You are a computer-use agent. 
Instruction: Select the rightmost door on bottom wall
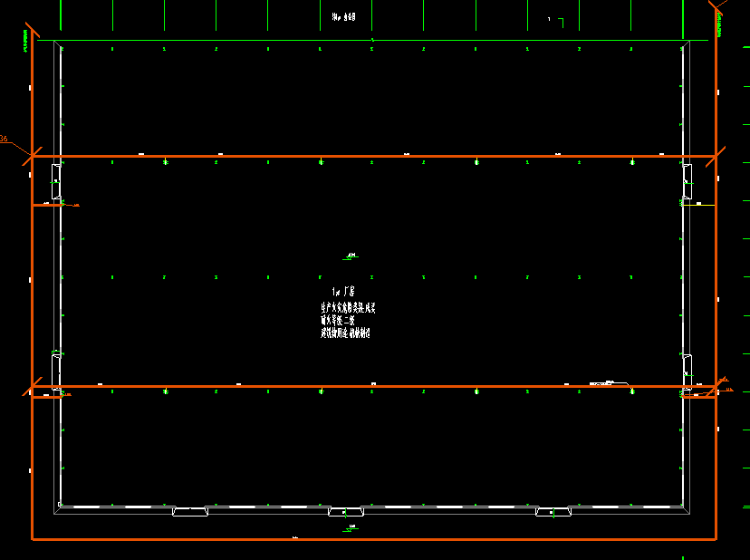(x=553, y=512)
